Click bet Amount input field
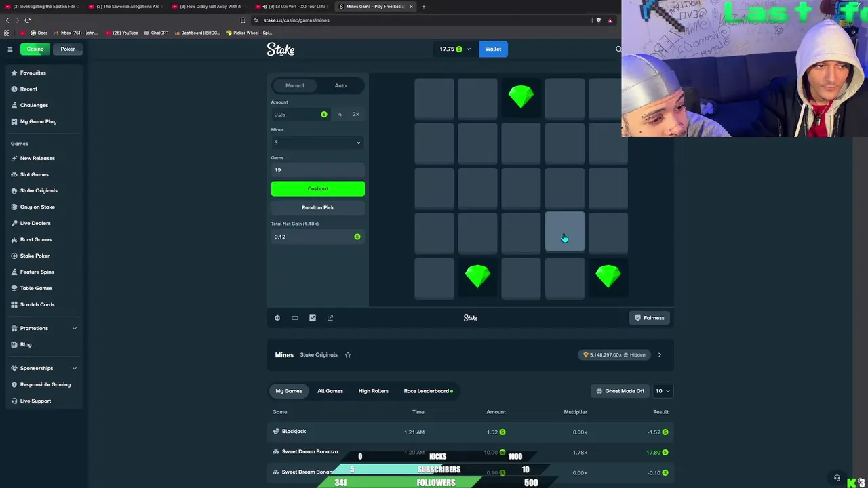This screenshot has height=488, width=868. coord(300,114)
